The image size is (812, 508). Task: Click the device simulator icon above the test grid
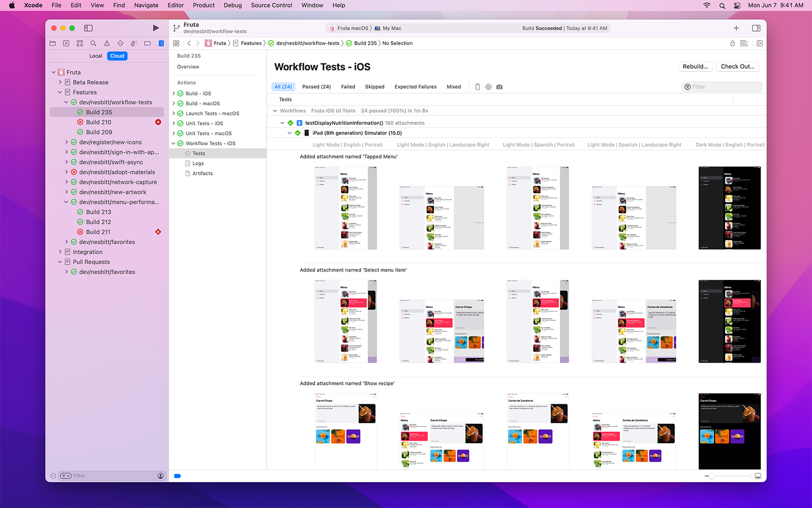coord(477,86)
